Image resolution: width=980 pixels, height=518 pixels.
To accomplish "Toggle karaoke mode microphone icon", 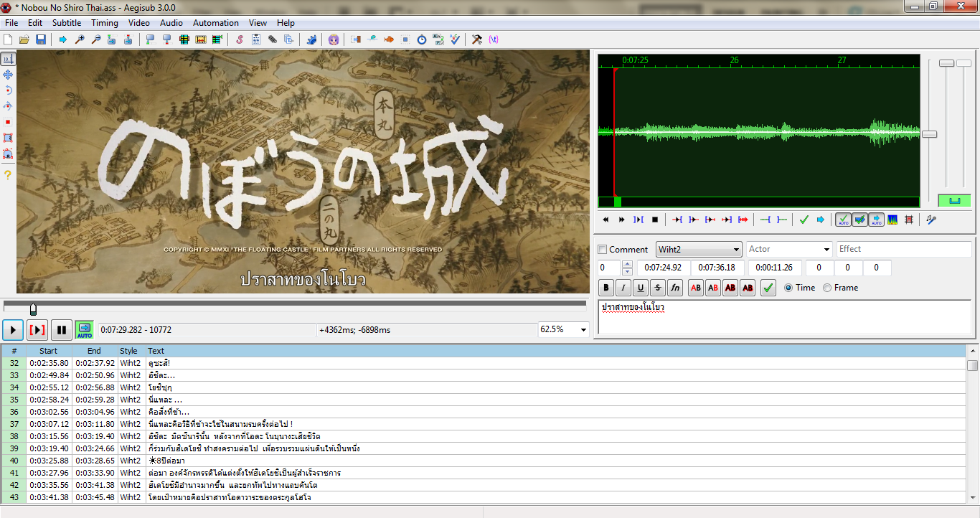I will click(931, 220).
